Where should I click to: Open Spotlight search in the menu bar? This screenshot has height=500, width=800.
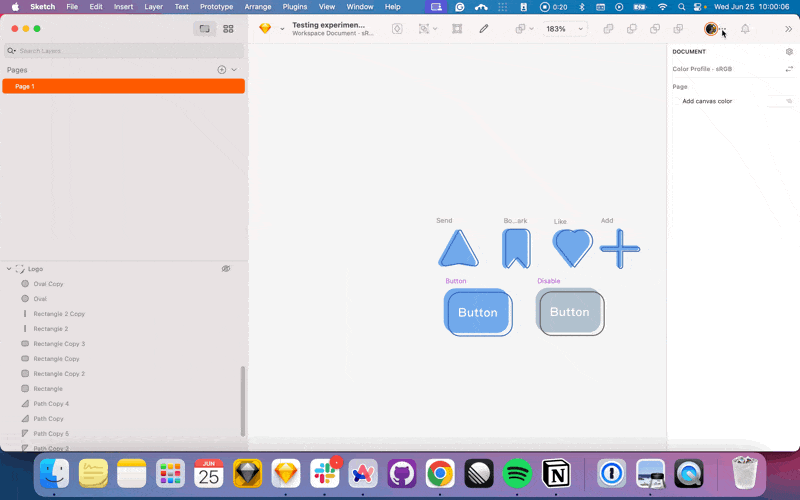click(681, 7)
